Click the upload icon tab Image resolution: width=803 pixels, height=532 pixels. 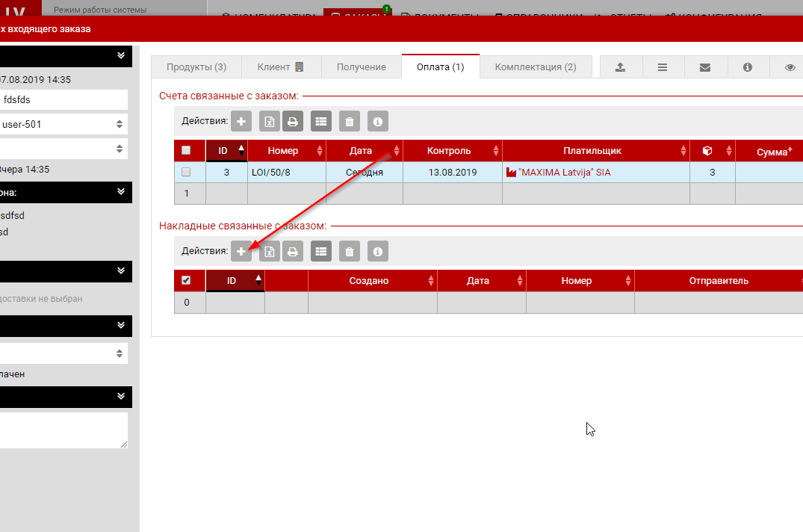(620, 66)
